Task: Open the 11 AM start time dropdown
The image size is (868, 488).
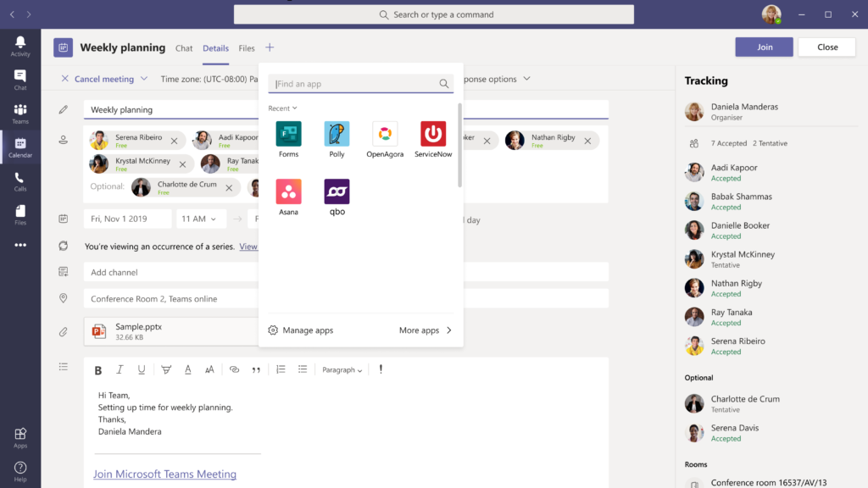Action: pyautogui.click(x=200, y=219)
